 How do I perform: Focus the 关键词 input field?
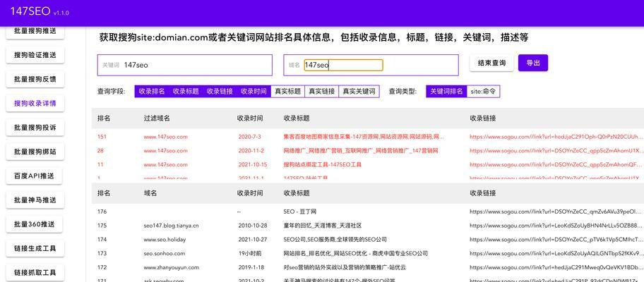pos(185,65)
